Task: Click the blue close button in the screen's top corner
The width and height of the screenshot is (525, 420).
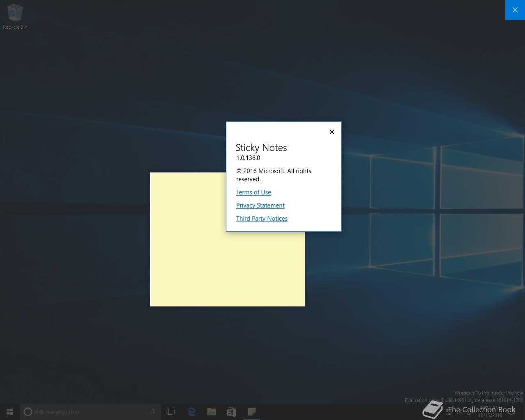Action: 515,10
